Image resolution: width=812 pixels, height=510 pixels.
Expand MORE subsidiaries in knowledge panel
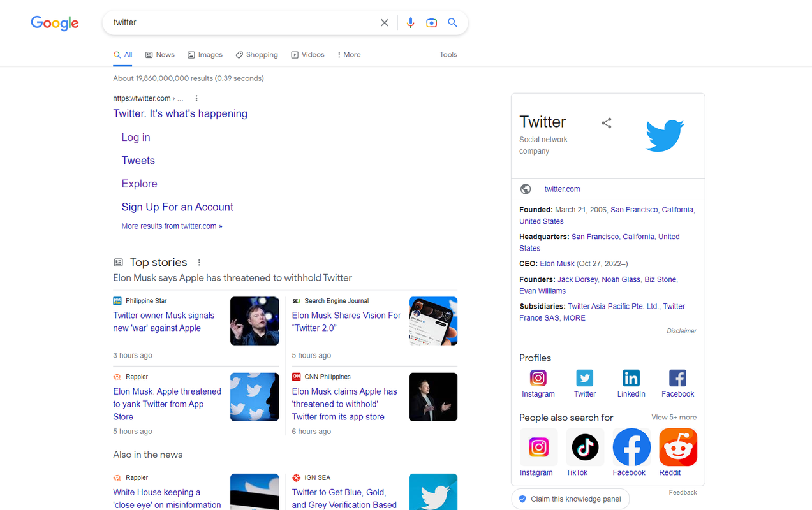574,318
